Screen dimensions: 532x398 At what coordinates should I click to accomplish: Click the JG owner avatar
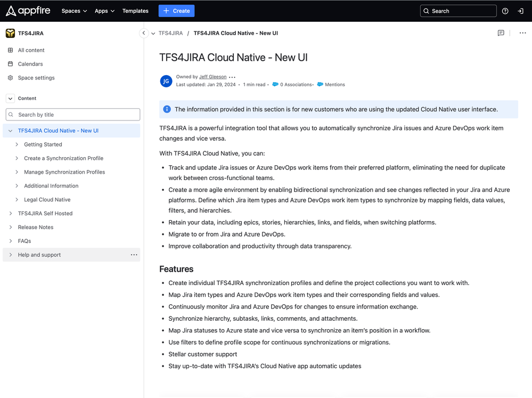[x=166, y=81]
